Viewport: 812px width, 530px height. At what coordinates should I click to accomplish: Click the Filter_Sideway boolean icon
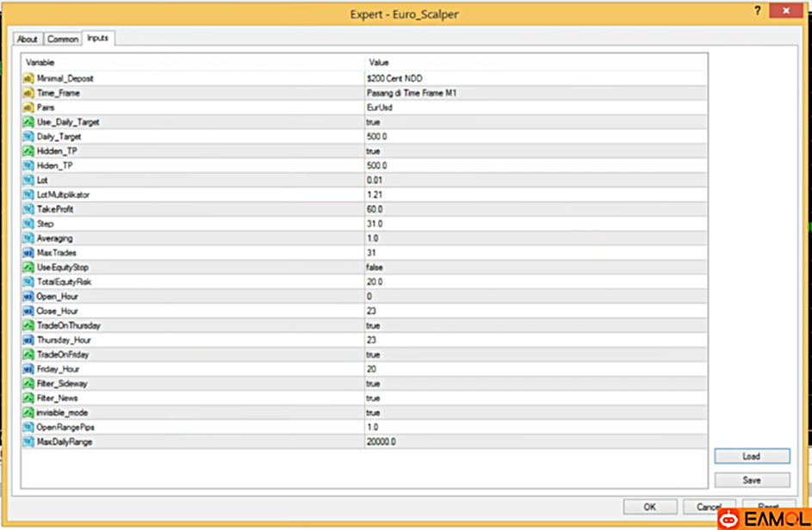tap(28, 384)
